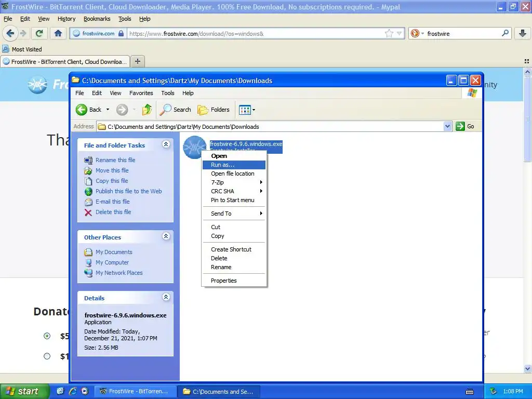Open the Views dropdown arrow

(254, 110)
